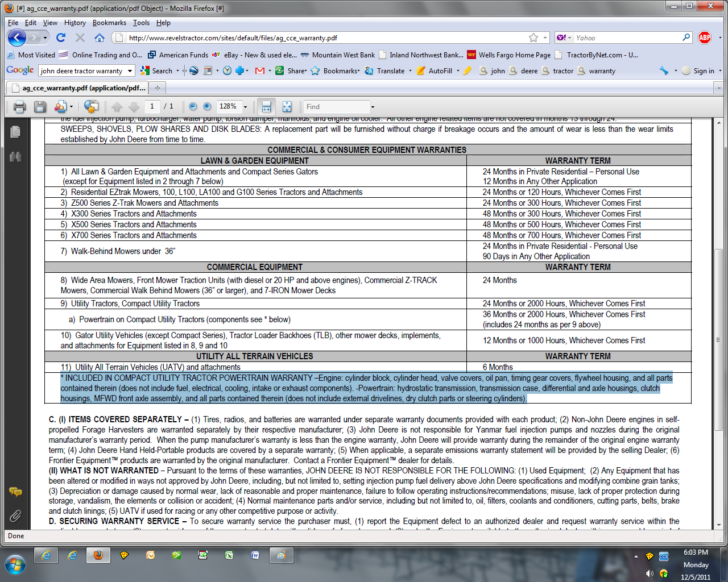728x582 pixels.
Task: Open the Comments panel in sidebar
Action: (15, 492)
